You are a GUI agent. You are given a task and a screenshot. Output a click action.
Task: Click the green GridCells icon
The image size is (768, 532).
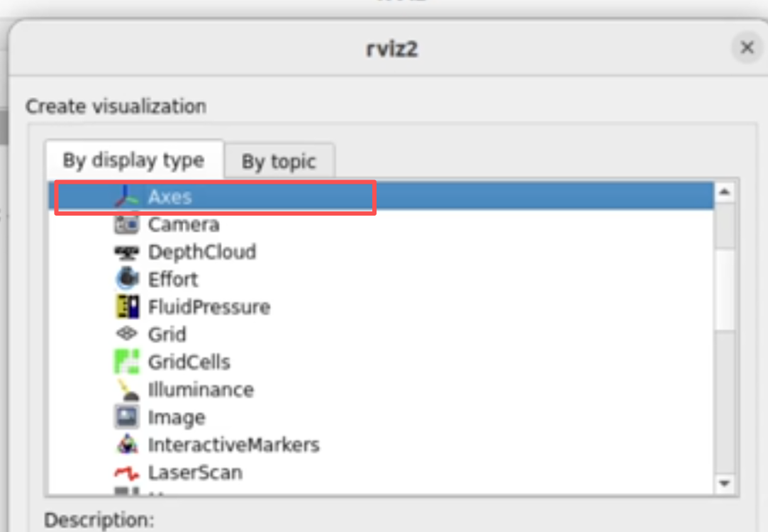click(126, 362)
